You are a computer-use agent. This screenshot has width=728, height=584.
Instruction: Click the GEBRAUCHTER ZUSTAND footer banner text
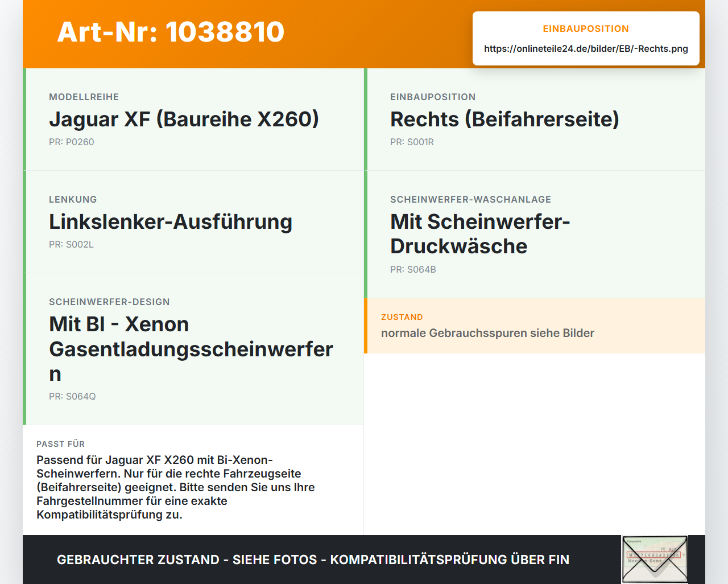[313, 560]
